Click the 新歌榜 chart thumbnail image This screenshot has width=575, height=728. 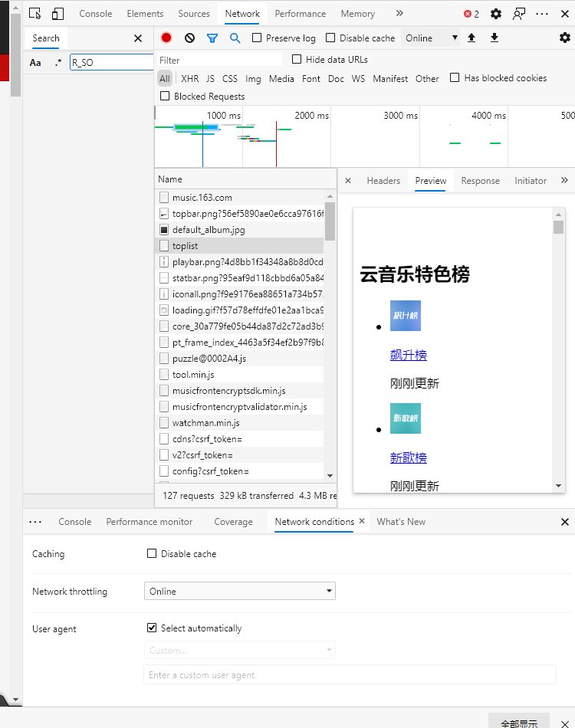[406, 418]
